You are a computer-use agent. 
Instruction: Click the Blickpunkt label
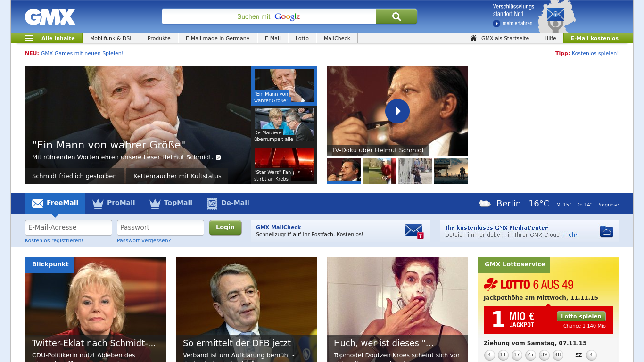[50, 264]
